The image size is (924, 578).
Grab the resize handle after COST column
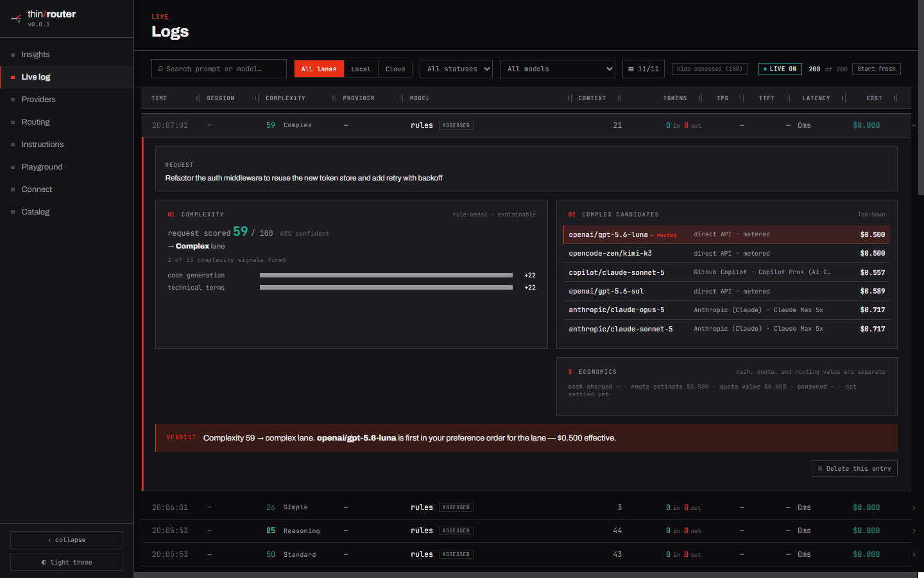[895, 98]
